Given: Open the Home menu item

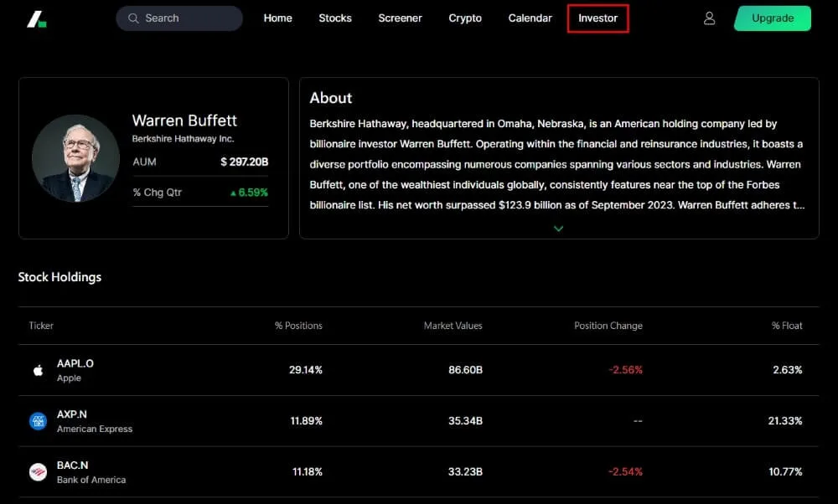Looking at the screenshot, I should [277, 18].
